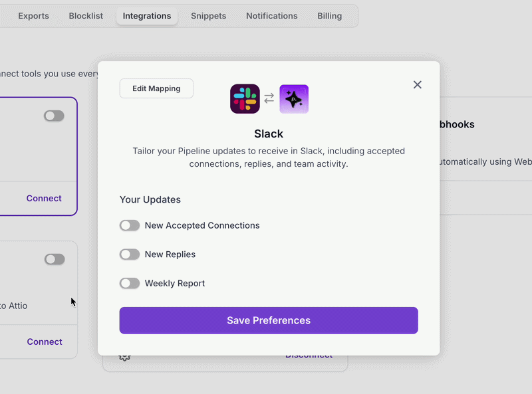Viewport: 532px width, 394px height.
Task: Click the Tailor your Pipeline updates description
Action: tap(269, 157)
